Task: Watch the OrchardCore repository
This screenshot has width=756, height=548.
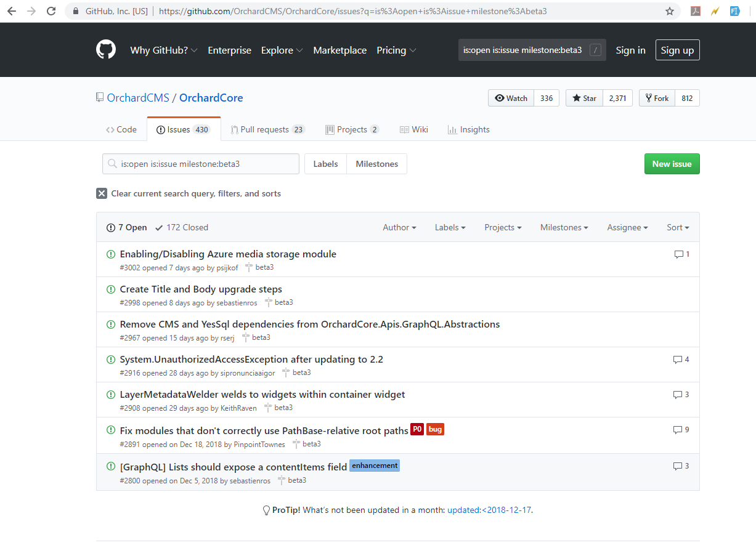Action: coord(511,98)
